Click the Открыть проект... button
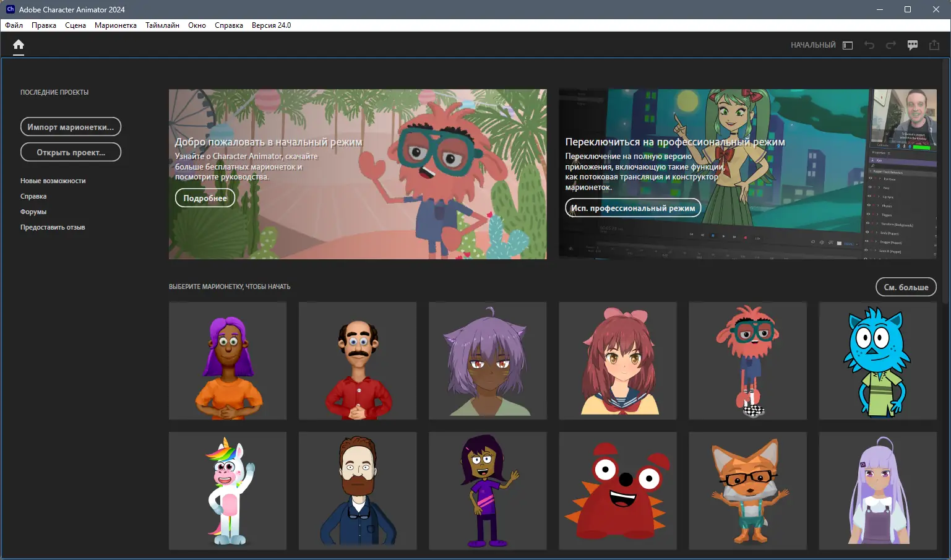This screenshot has height=560, width=951. click(71, 152)
